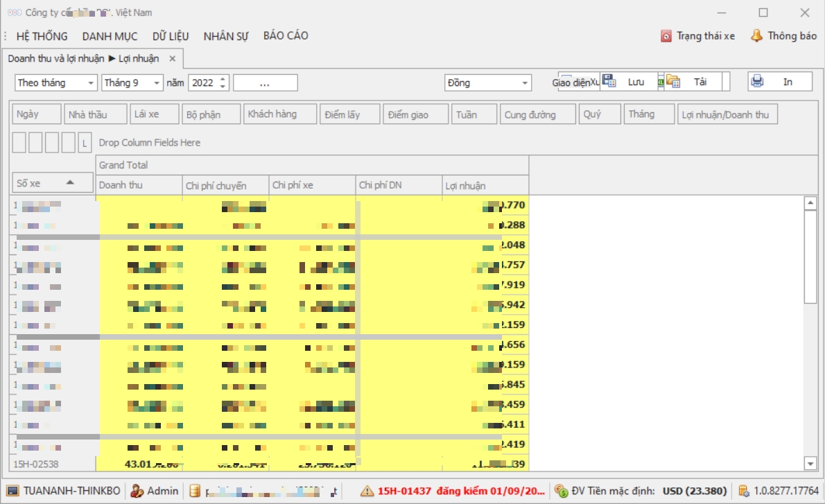The image size is (825, 504).
Task: Open the DỮ LIỆU menu
Action: click(171, 36)
